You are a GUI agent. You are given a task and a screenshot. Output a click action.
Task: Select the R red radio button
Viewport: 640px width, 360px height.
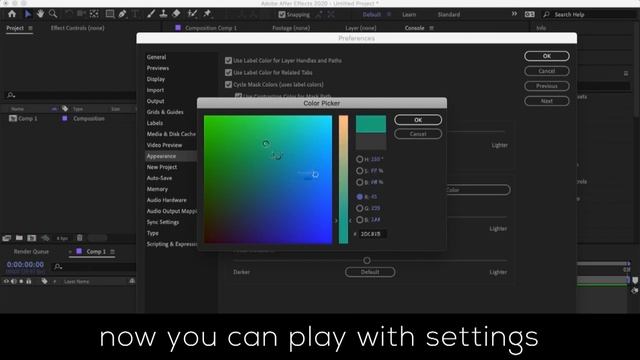(360, 197)
